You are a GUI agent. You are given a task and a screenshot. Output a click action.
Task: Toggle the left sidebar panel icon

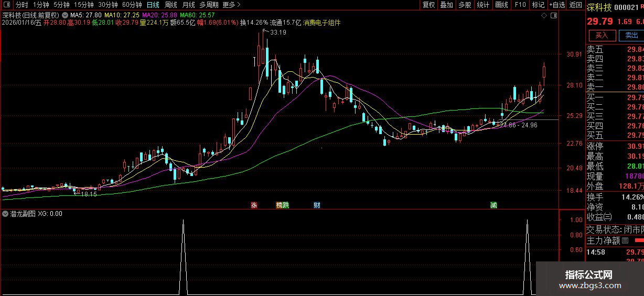point(6,5)
